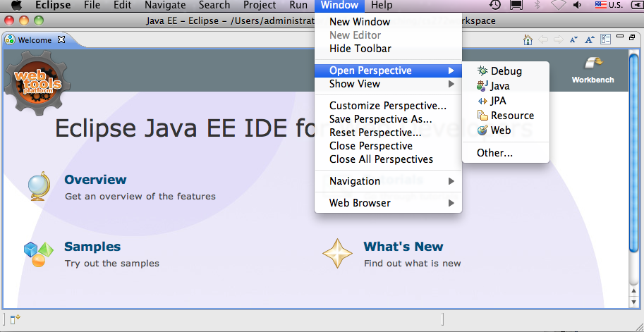Click the scrollbar up arrow
This screenshot has height=332, width=644.
point(634,291)
